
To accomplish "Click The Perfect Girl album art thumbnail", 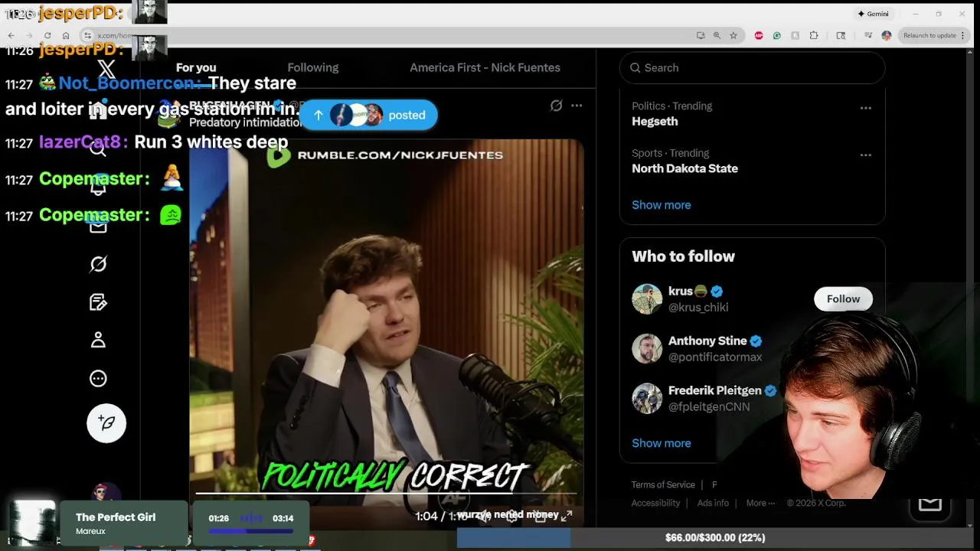I will (33, 522).
